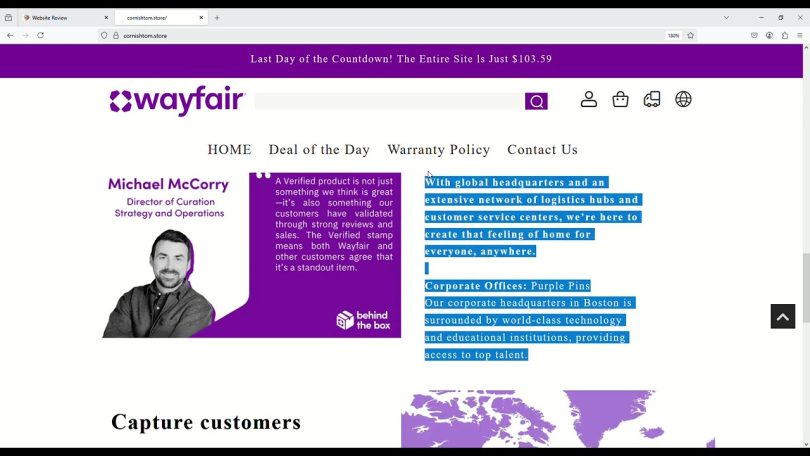The image size is (810, 456).
Task: Click the Capture customers heading
Action: (206, 422)
